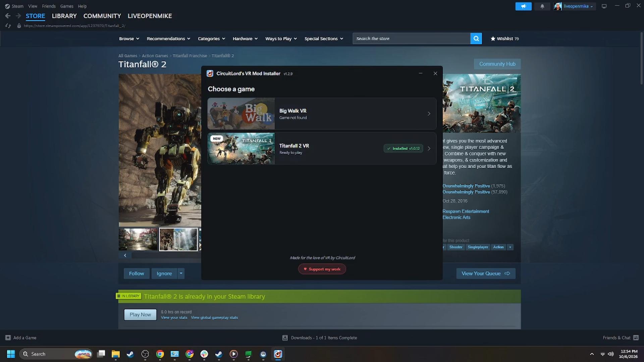Open the Categories dropdown menu
This screenshot has height=362, width=644.
coord(211,39)
